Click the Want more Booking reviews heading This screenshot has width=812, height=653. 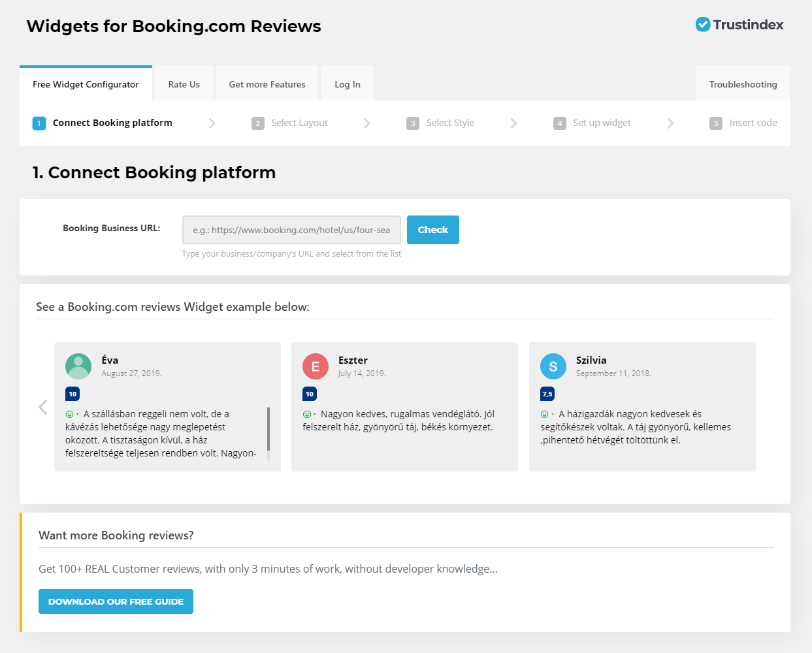point(116,535)
